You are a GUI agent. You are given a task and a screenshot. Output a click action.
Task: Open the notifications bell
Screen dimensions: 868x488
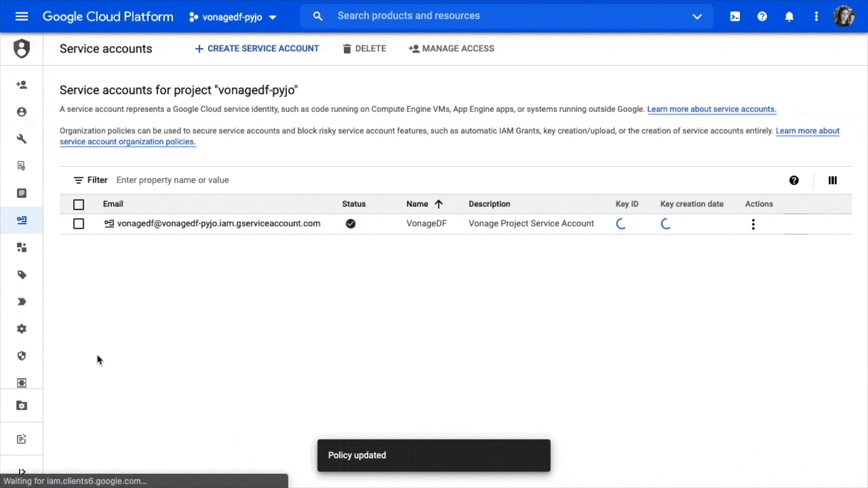(789, 17)
